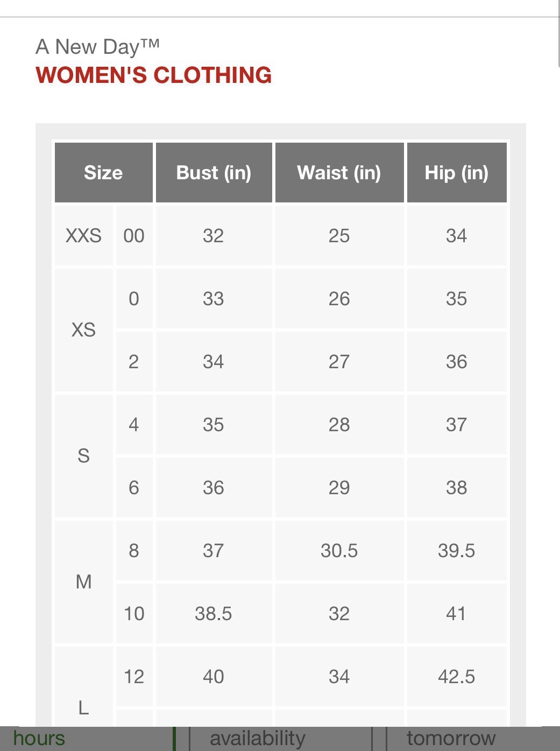Viewport: 560px width, 751px height.
Task: Click the A New Day brand title
Action: (97, 47)
